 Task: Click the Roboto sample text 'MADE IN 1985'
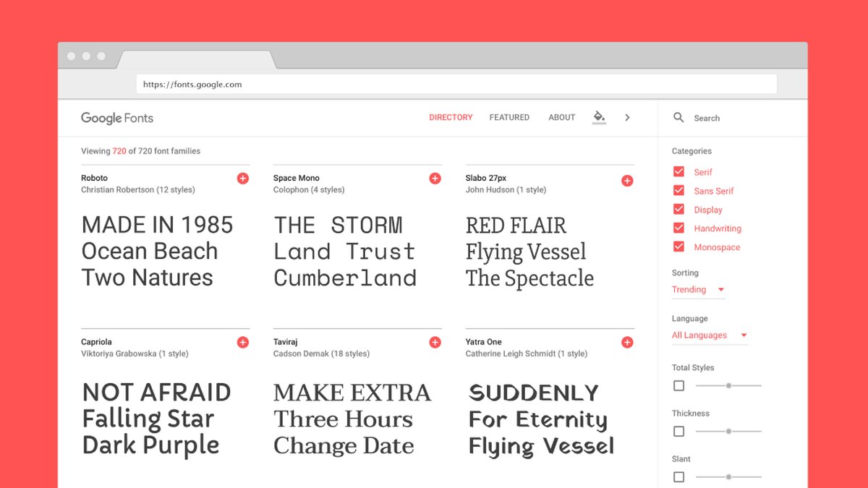click(x=157, y=225)
